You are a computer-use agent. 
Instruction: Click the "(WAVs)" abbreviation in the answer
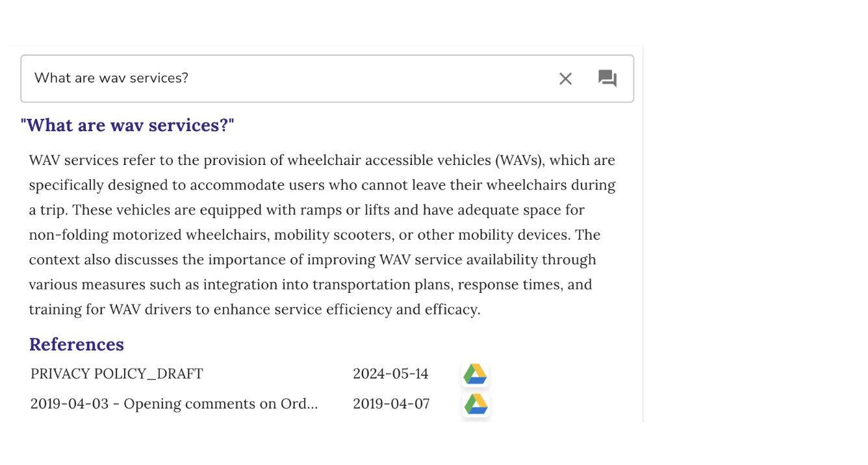point(520,160)
